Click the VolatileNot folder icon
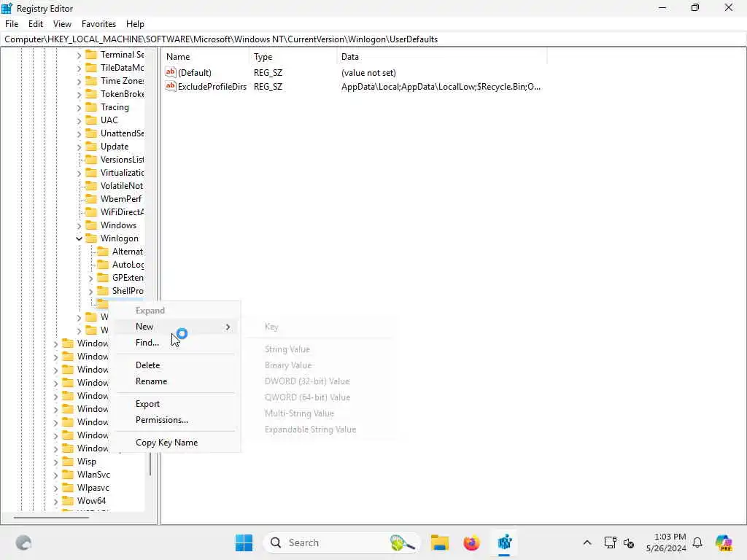The width and height of the screenshot is (747, 560). (91, 186)
